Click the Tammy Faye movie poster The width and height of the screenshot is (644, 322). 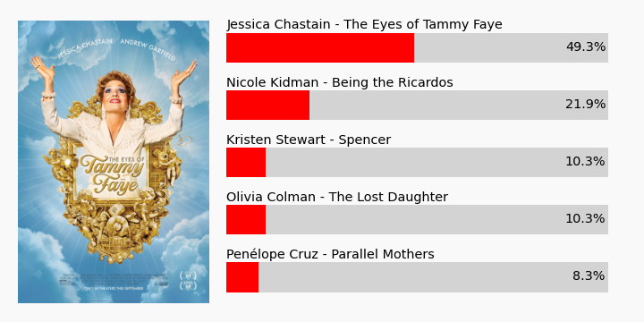pyautogui.click(x=114, y=162)
